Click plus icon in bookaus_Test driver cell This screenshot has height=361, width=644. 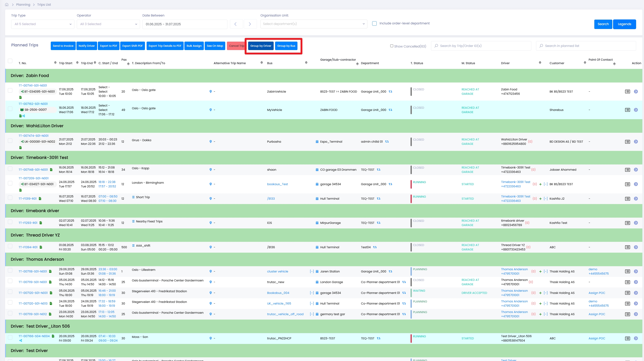(540, 184)
